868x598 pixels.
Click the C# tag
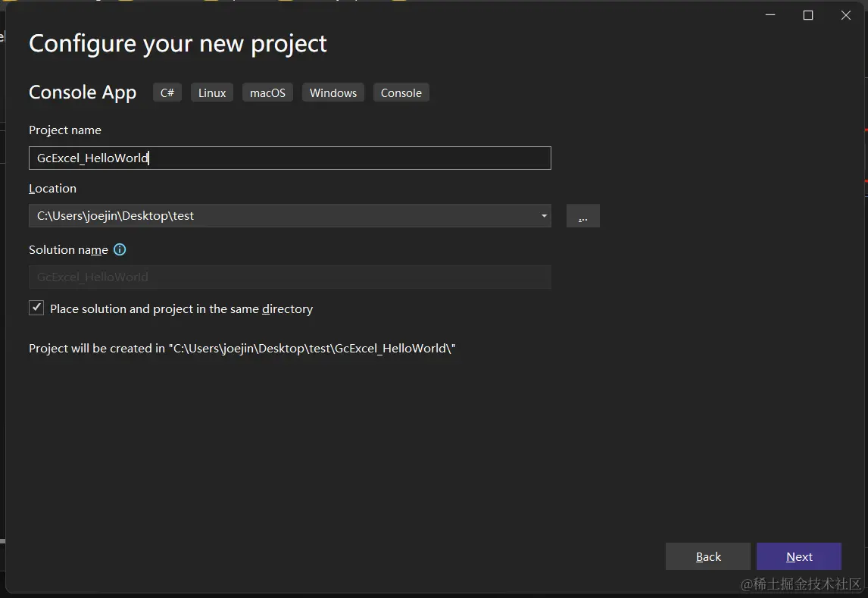[x=167, y=93]
